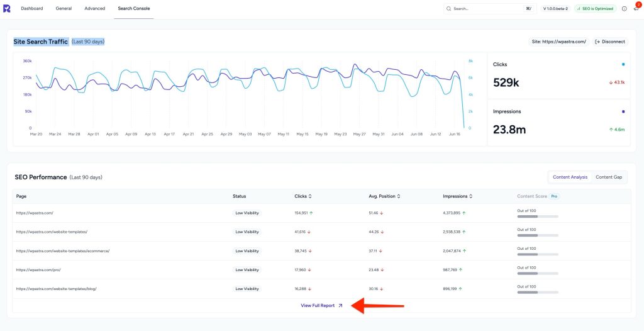Click the Clicks legend color square
The image size is (644, 331).
pos(623,65)
